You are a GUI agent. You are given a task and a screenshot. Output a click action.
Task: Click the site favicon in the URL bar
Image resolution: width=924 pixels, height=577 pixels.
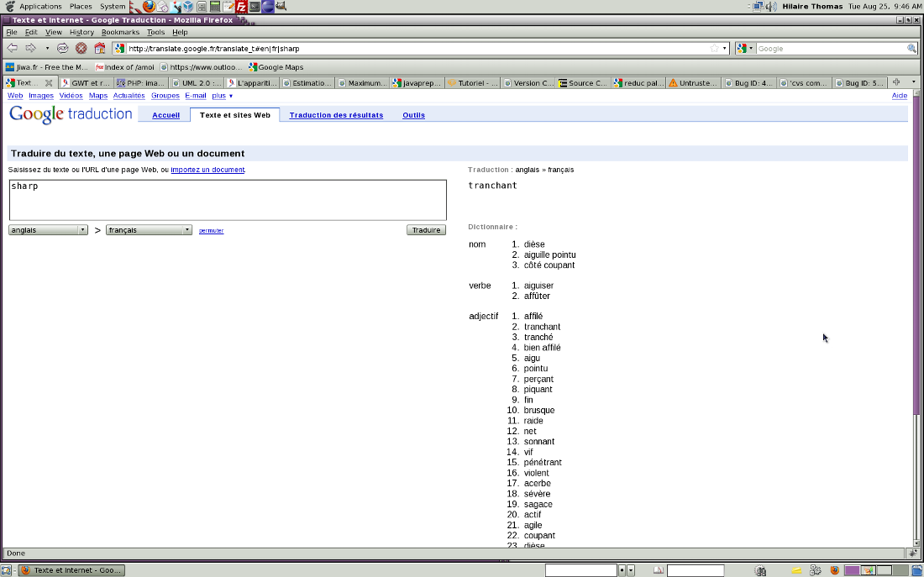click(x=120, y=49)
